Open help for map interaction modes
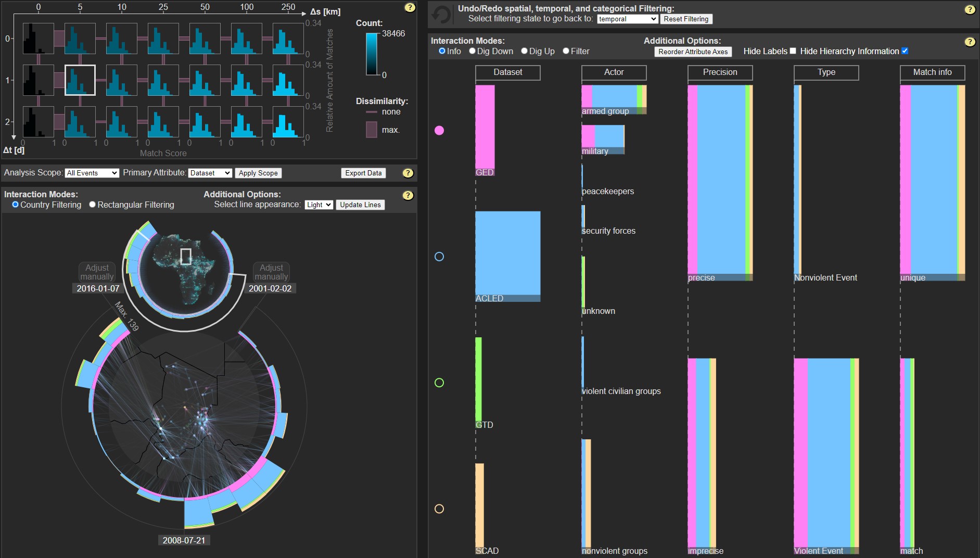 408,195
